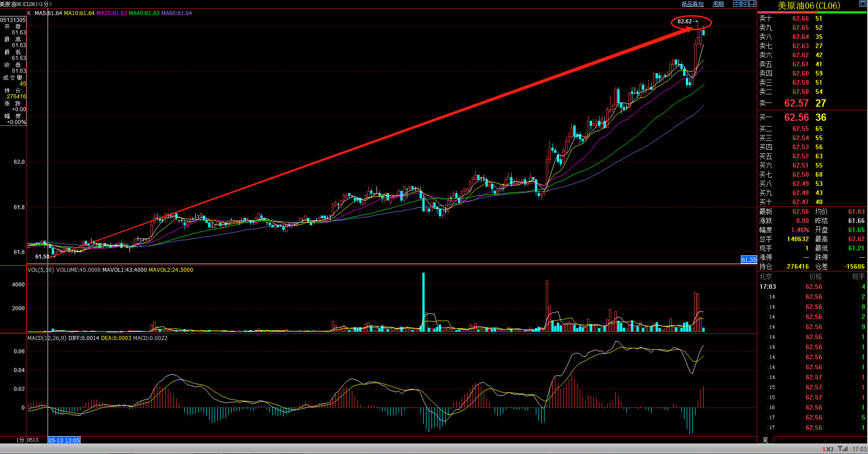Click the MA10:61.64 indicator label
This screenshot has width=868, height=454.
click(x=79, y=13)
